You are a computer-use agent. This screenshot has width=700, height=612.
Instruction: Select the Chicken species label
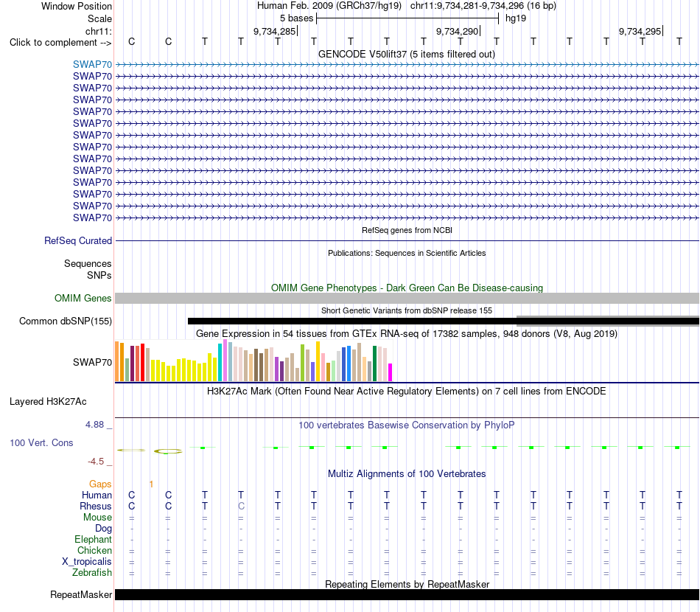(94, 550)
